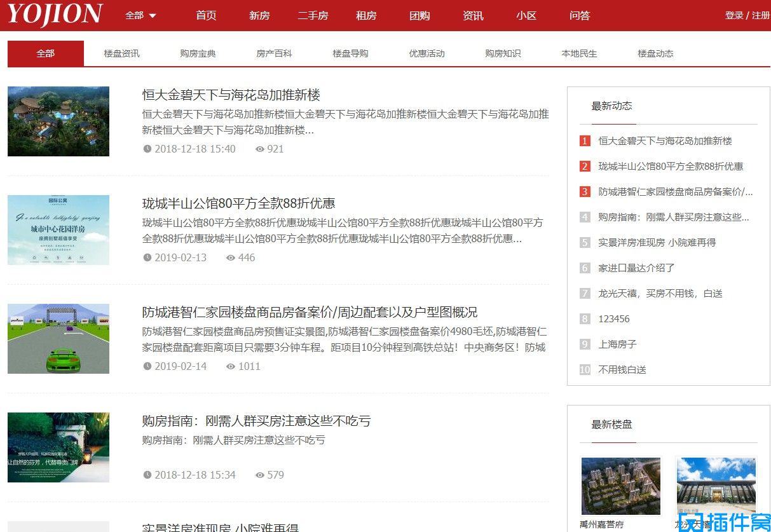Open the 全部 category dropdown in header
Viewport: 771px width, 532px height.
pos(140,15)
